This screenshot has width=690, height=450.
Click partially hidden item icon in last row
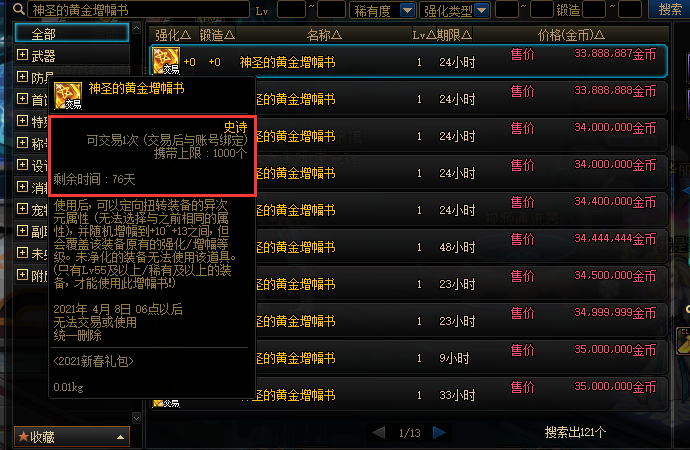tap(165, 403)
